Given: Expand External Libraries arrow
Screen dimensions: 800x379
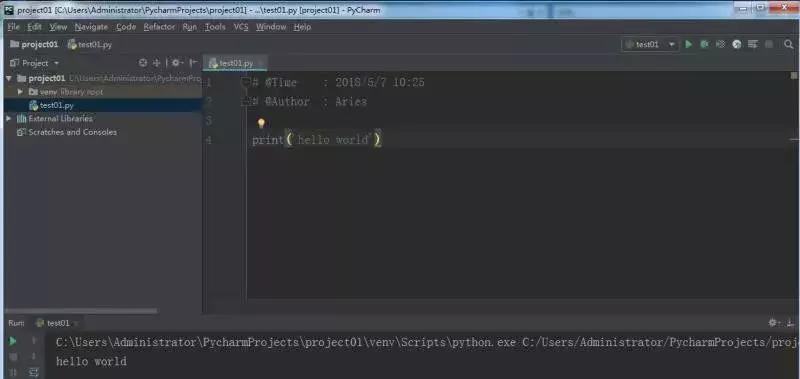Looking at the screenshot, I should (x=9, y=118).
